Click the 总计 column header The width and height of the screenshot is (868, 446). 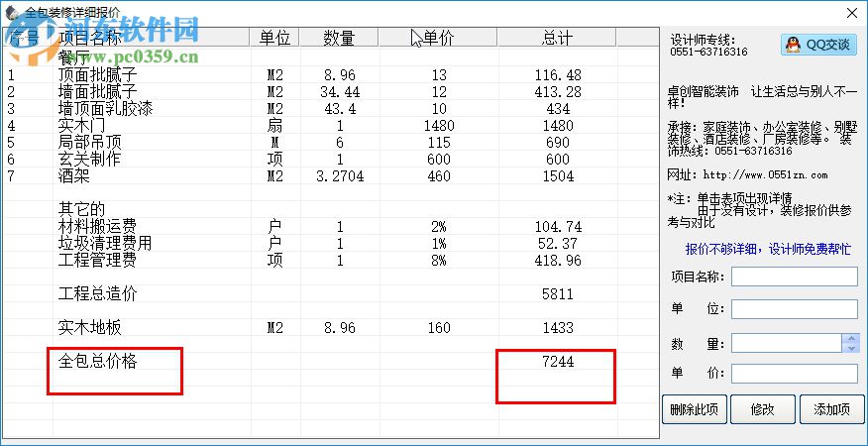point(557,38)
